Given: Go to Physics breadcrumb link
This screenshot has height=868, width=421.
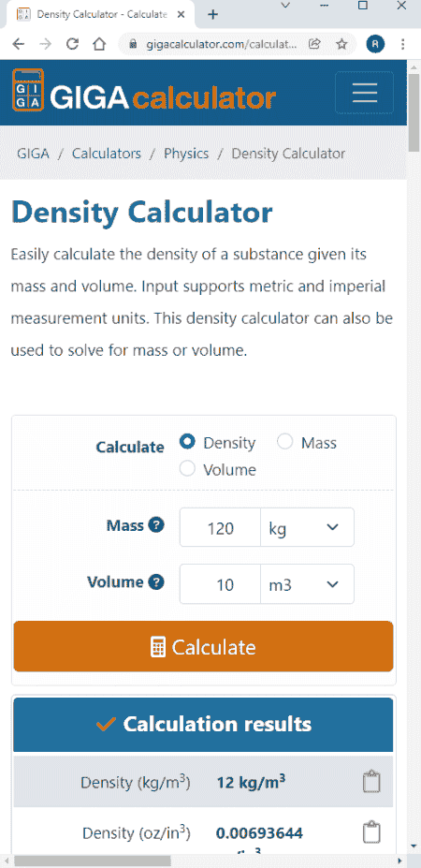Looking at the screenshot, I should [x=186, y=154].
